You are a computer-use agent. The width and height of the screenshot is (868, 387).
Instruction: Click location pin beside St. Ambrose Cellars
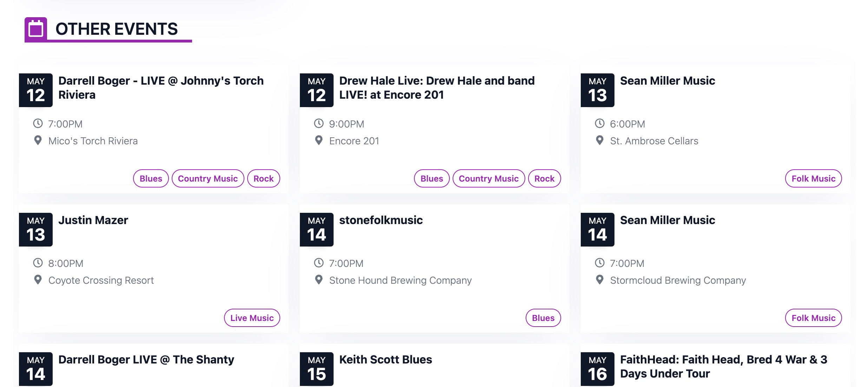(600, 140)
